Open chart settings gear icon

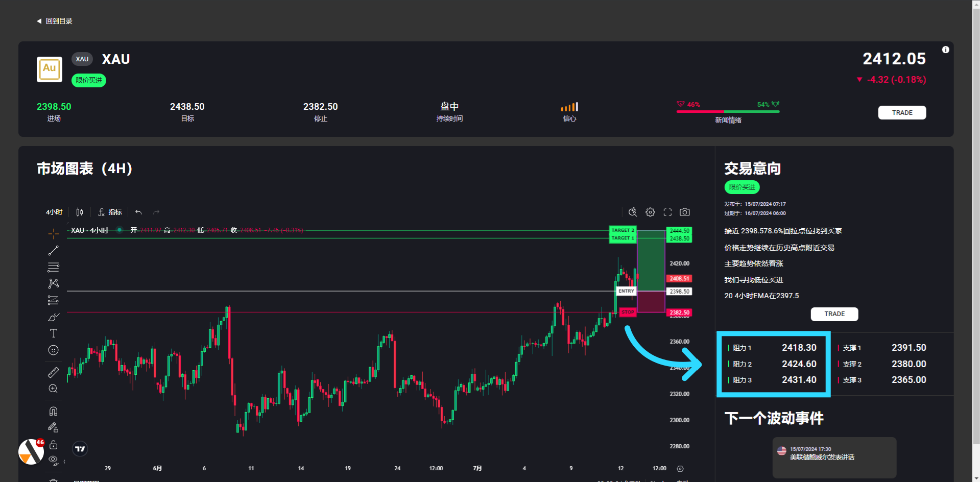650,212
